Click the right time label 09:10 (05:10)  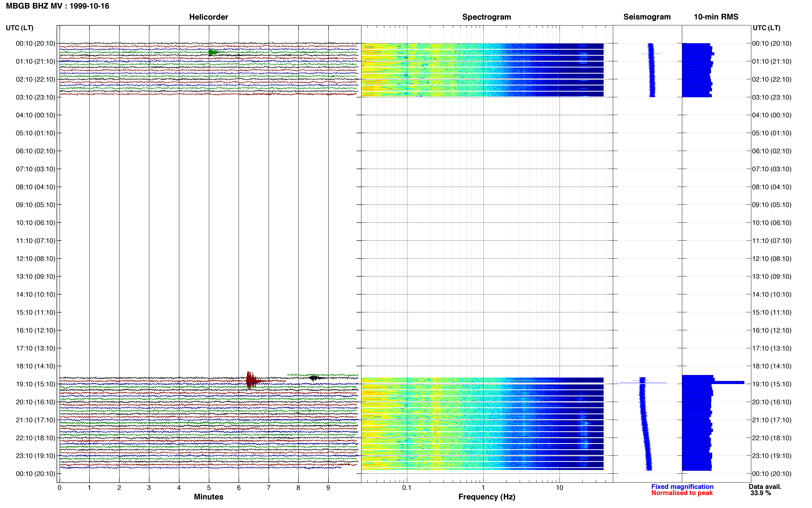click(x=771, y=205)
